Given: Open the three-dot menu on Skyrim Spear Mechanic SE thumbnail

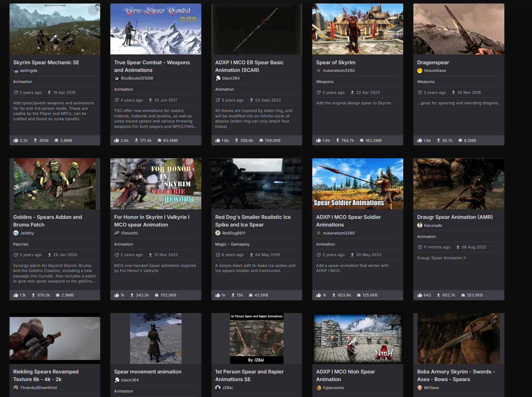Looking at the screenshot, I should pyautogui.click(x=93, y=10).
